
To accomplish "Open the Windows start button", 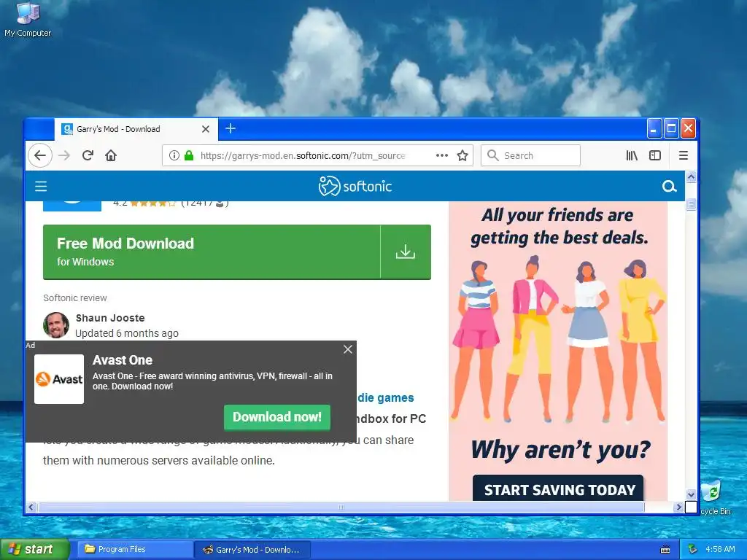I will [x=34, y=550].
